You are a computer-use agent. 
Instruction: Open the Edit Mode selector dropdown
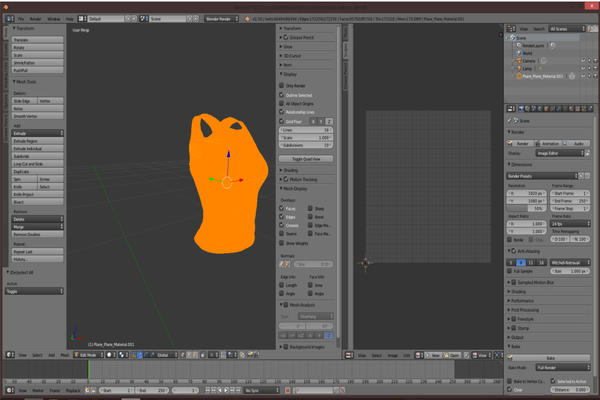pyautogui.click(x=89, y=355)
